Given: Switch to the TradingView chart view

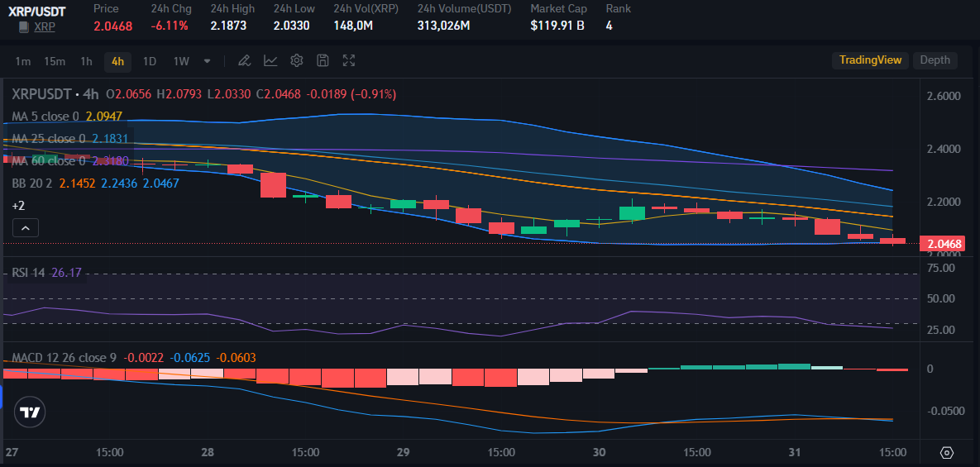Looking at the screenshot, I should coord(870,60).
